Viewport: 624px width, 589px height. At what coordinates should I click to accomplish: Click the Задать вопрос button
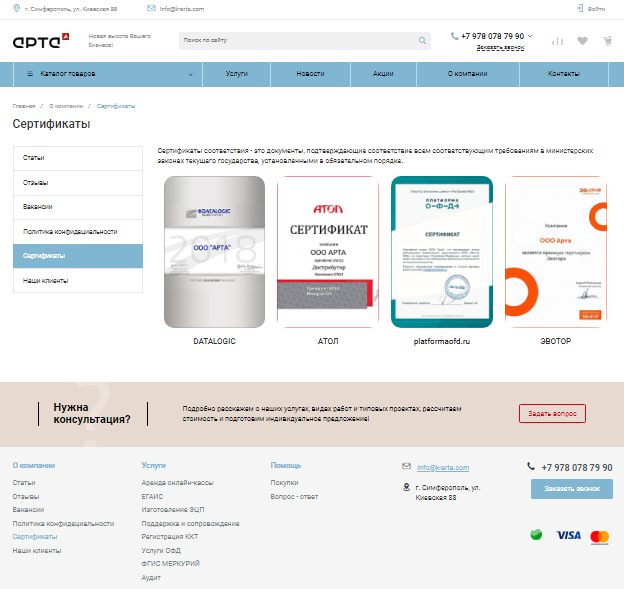click(x=552, y=413)
